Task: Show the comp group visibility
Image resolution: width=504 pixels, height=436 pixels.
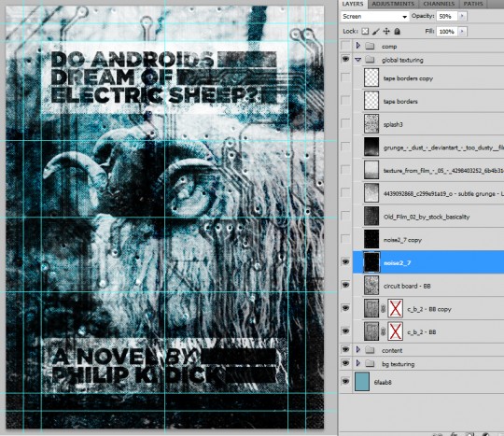Action: (x=345, y=46)
